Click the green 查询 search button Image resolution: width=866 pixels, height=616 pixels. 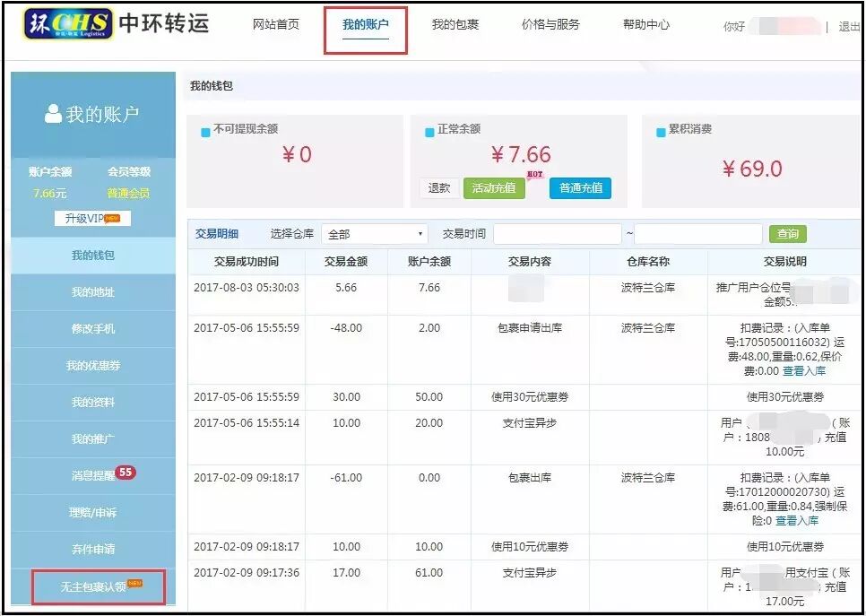point(788,234)
